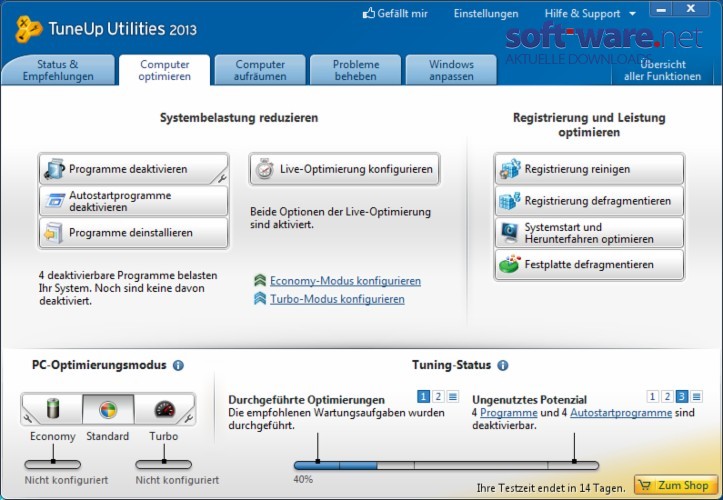Go to Windows anpassen tab
The image size is (723, 500).
click(x=451, y=70)
